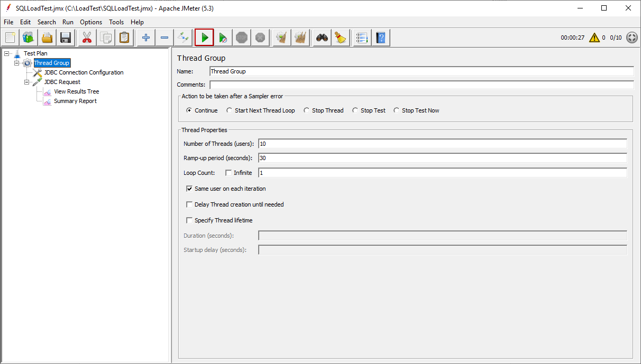
Task: Click the Reset Search brush icon
Action: point(341,38)
